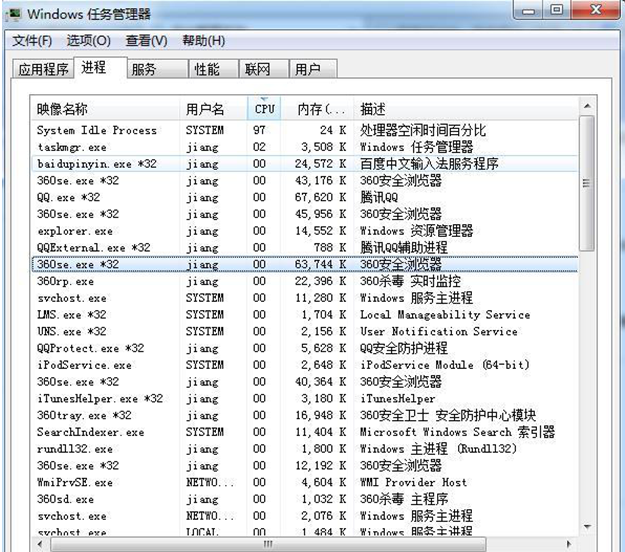Sort by the CPU column header
Screen dimensions: 625x552
(264, 109)
